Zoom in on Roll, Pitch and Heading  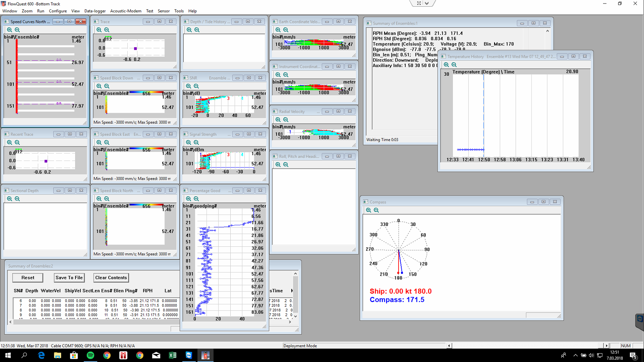pos(278,165)
